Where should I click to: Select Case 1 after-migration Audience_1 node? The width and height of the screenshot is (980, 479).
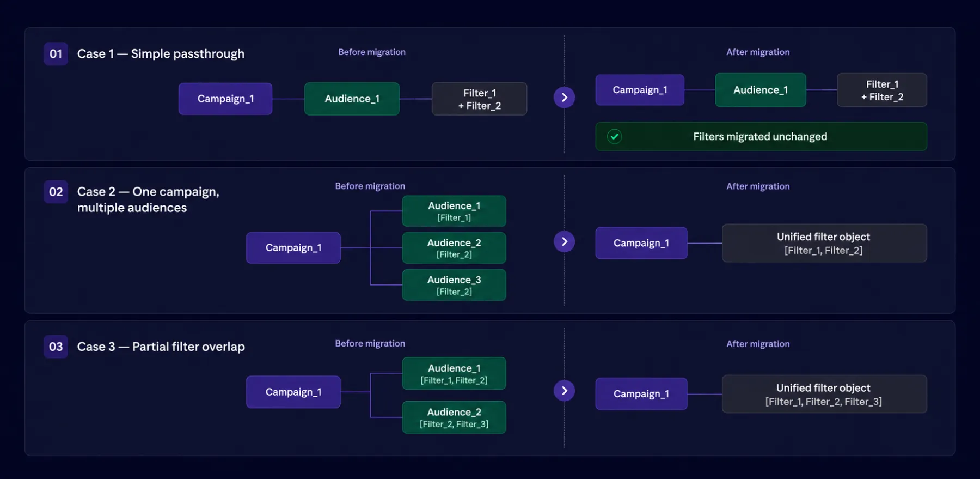click(x=761, y=90)
